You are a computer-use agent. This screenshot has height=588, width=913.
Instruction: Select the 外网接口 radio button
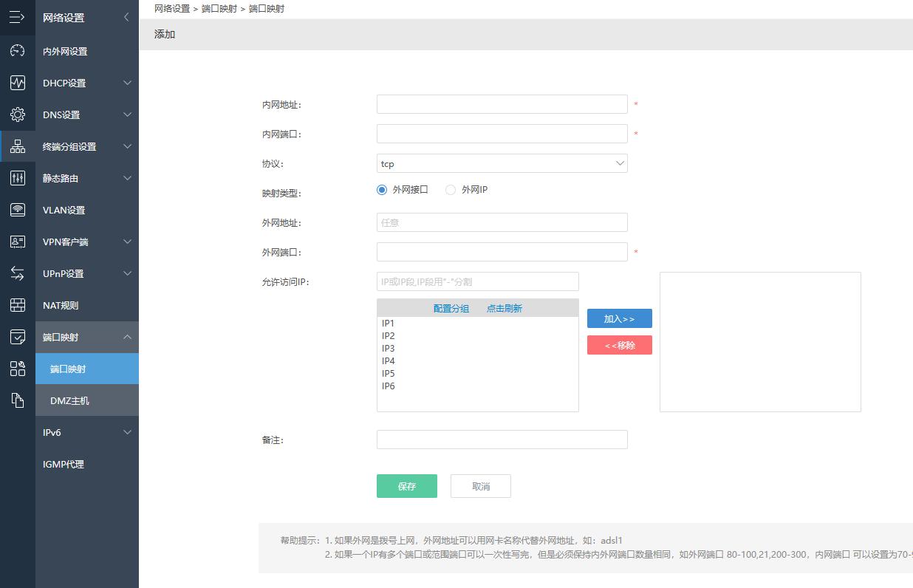[382, 190]
